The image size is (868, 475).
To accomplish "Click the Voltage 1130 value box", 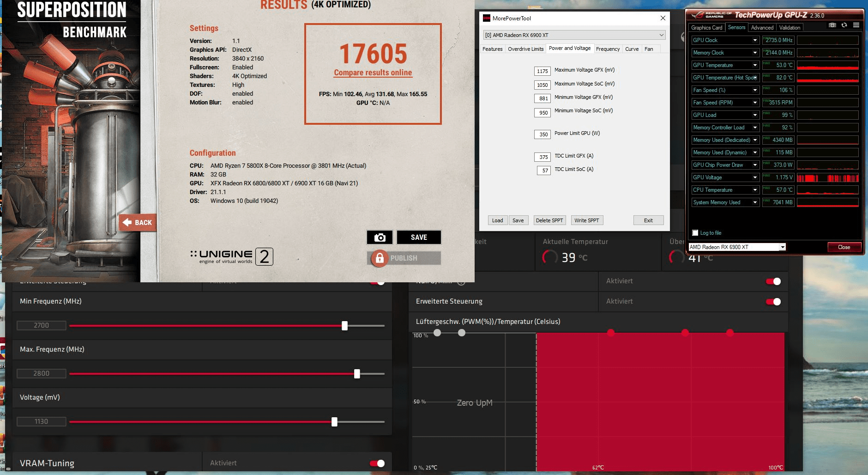I will tap(41, 422).
